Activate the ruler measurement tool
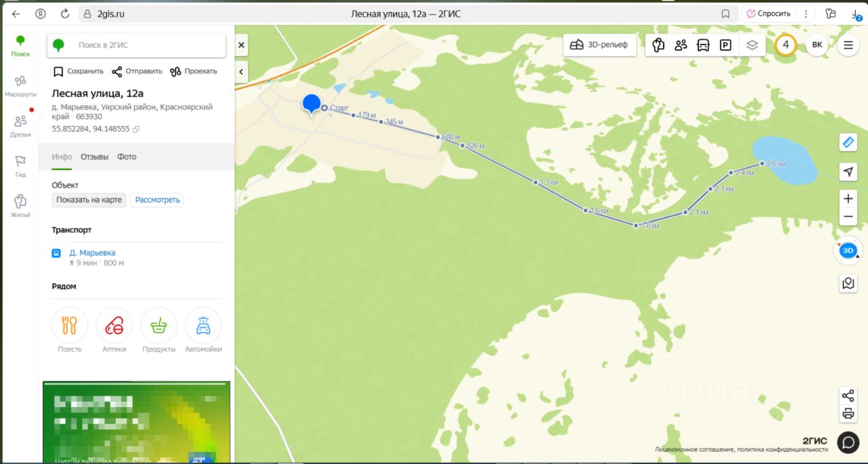Viewport: 868px width, 464px height. click(x=848, y=142)
